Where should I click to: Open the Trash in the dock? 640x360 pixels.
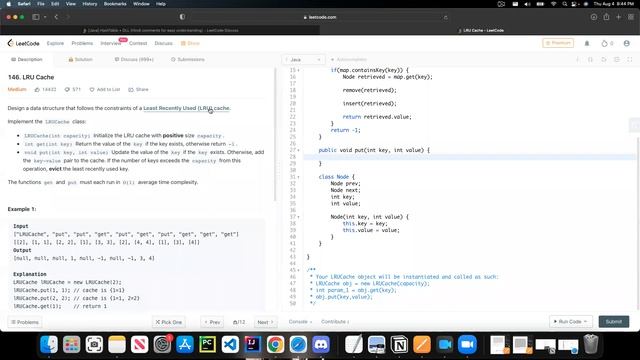(x=591, y=344)
